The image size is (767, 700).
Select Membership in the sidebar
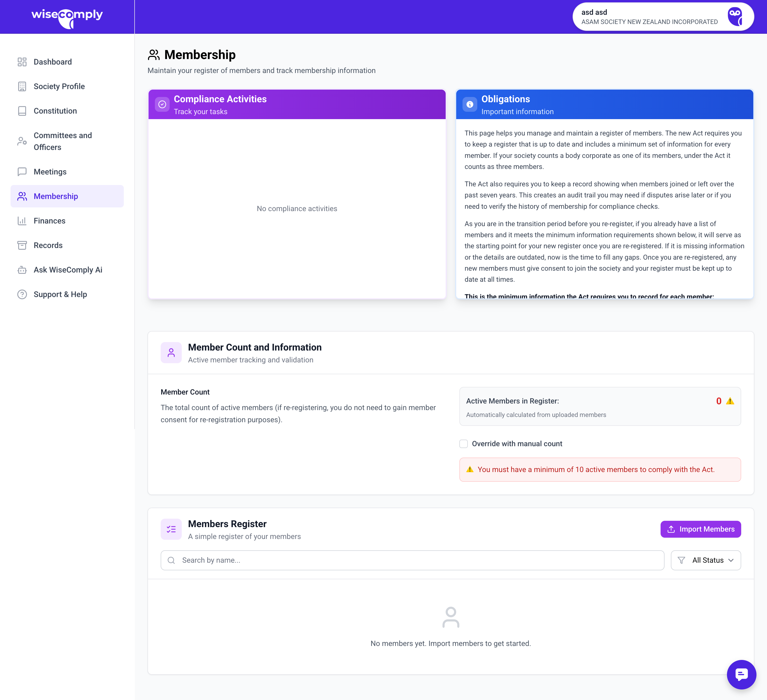(x=56, y=196)
